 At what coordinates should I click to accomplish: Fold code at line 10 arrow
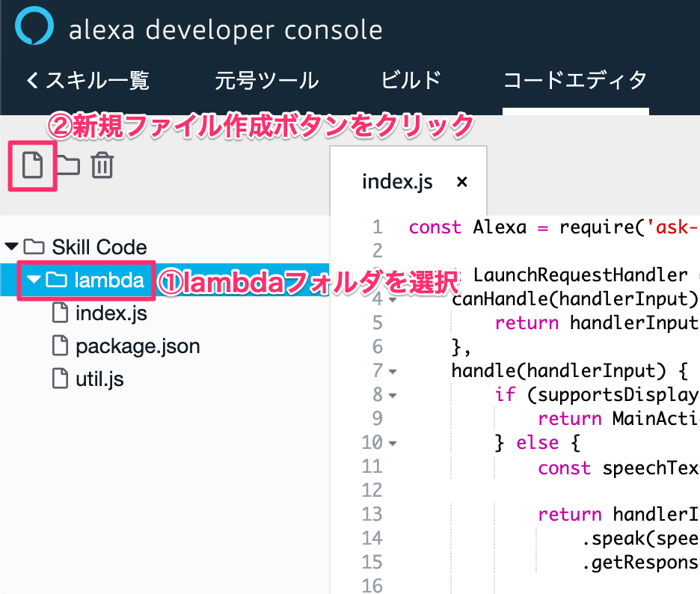coord(393,444)
